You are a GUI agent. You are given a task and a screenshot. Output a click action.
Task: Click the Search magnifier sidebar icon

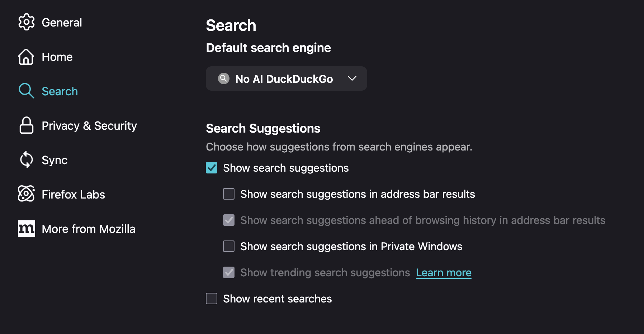pyautogui.click(x=26, y=91)
